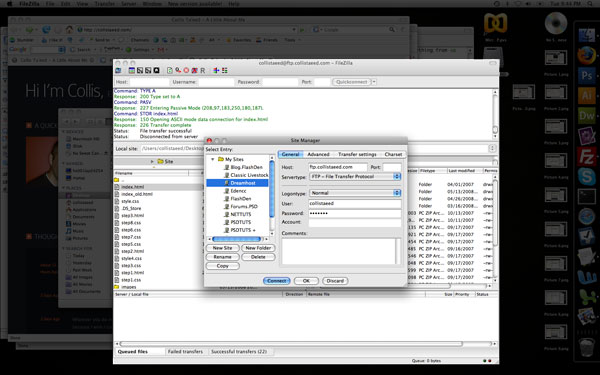Open Dreamweaver from the Dock
The height and width of the screenshot is (375, 600).
586,115
